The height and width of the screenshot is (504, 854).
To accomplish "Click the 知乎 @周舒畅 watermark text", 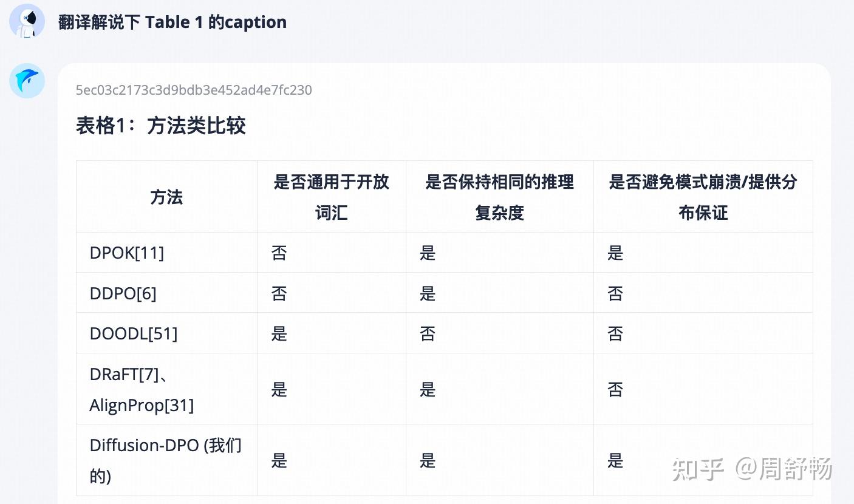I will click(x=753, y=468).
